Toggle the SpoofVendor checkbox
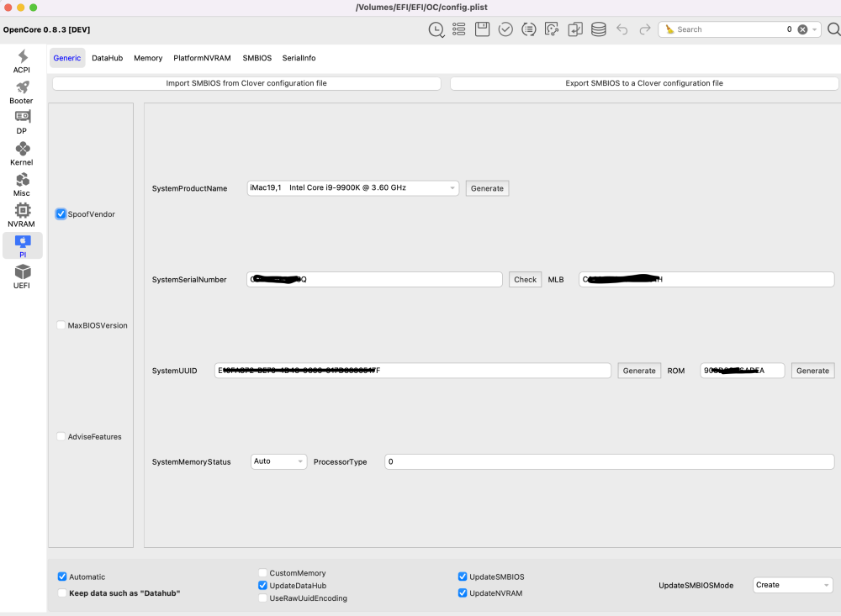Image resolution: width=841 pixels, height=616 pixels. (61, 214)
